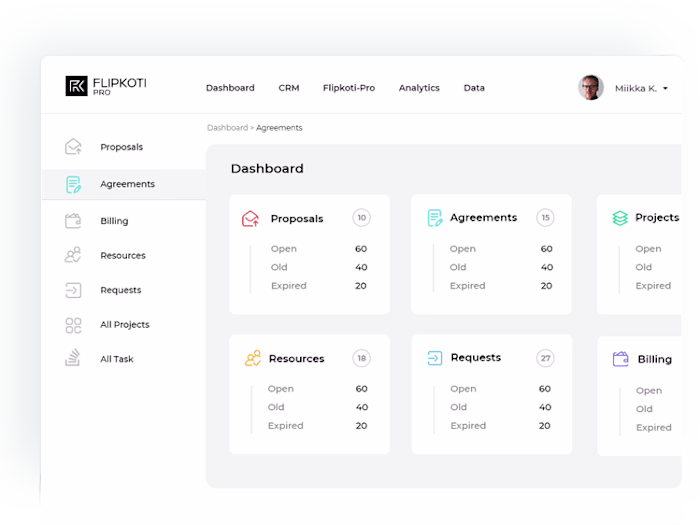Click the All Task stack icon in sidebar
The width and height of the screenshot is (700, 525).
[x=73, y=358]
